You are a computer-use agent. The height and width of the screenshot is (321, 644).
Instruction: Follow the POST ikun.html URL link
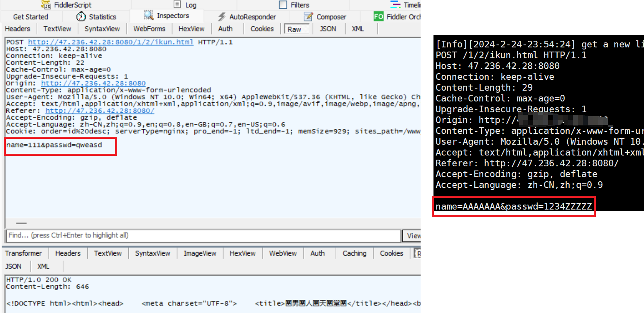pyautogui.click(x=110, y=42)
